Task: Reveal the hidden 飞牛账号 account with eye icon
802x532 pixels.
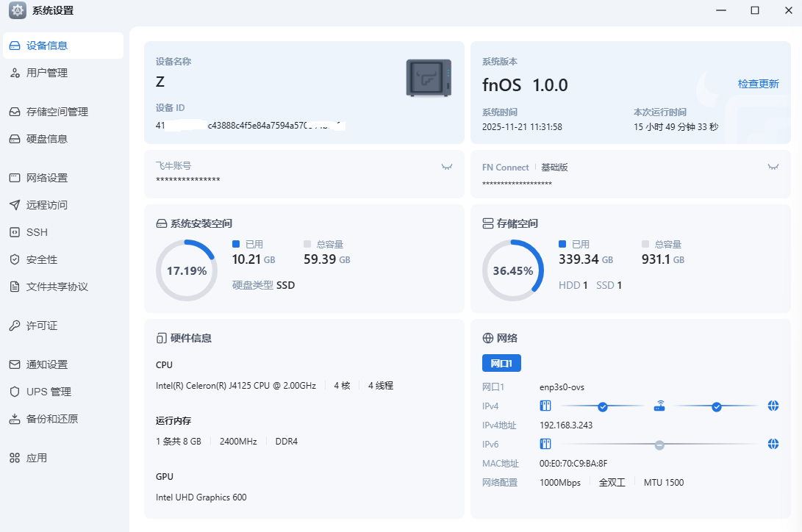Action: click(447, 167)
